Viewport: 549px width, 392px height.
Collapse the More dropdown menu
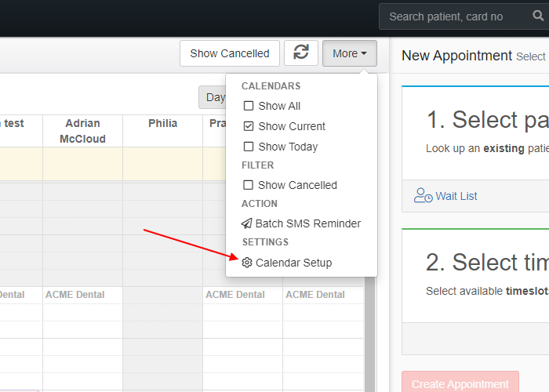click(x=349, y=53)
